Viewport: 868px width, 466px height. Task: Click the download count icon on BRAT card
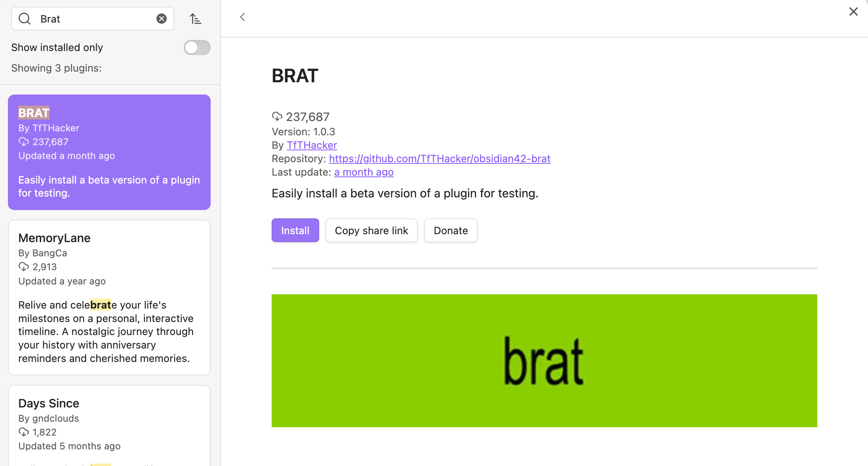[x=23, y=141]
